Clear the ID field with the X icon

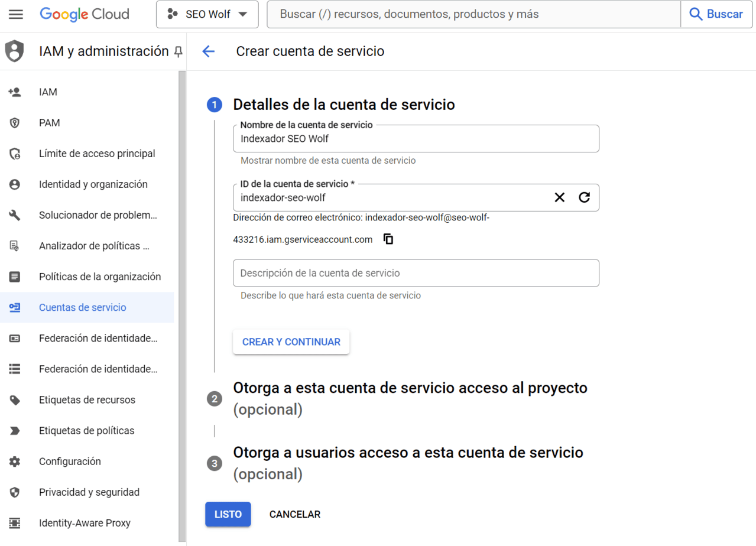(559, 197)
